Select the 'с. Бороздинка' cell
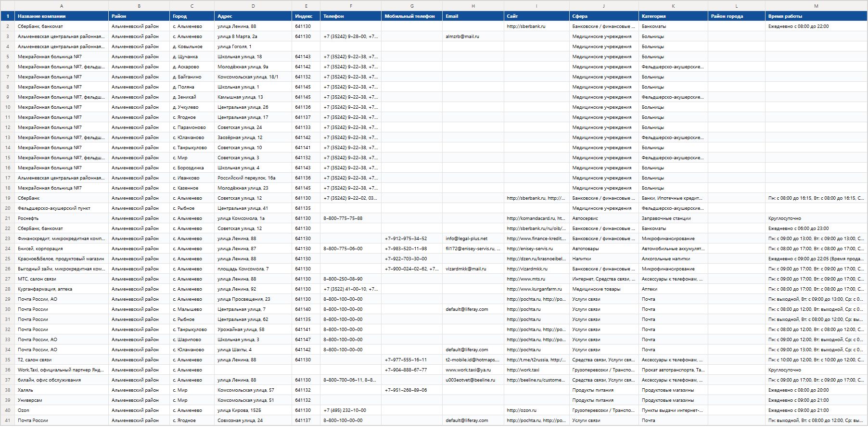Image resolution: width=868 pixels, height=434 pixels. [192, 168]
